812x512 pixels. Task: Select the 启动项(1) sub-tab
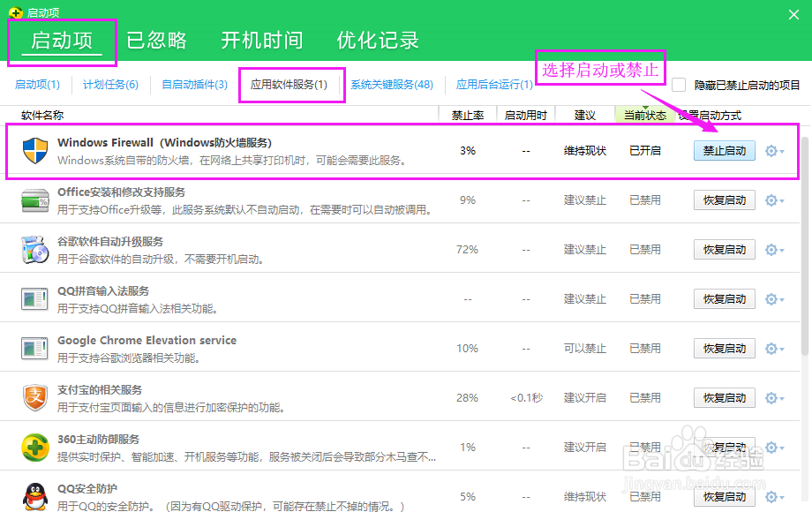click(37, 85)
